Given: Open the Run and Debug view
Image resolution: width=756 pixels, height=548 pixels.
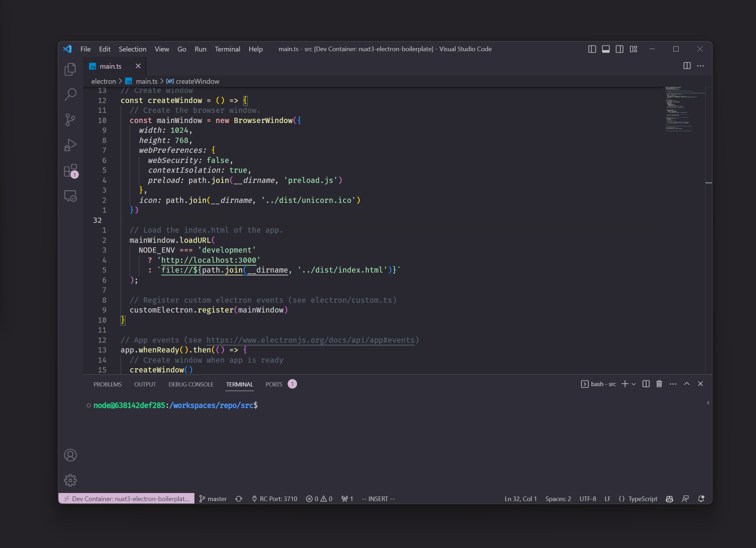Looking at the screenshot, I should (70, 145).
